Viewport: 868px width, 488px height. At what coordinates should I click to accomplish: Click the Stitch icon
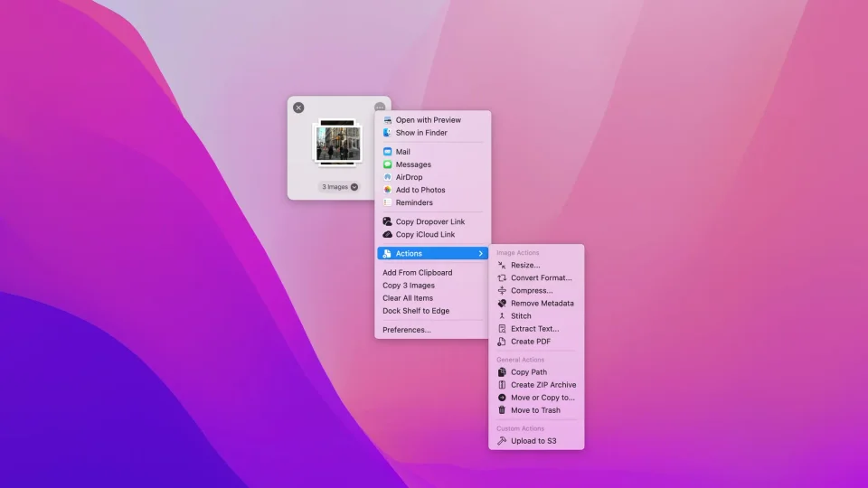tap(502, 316)
